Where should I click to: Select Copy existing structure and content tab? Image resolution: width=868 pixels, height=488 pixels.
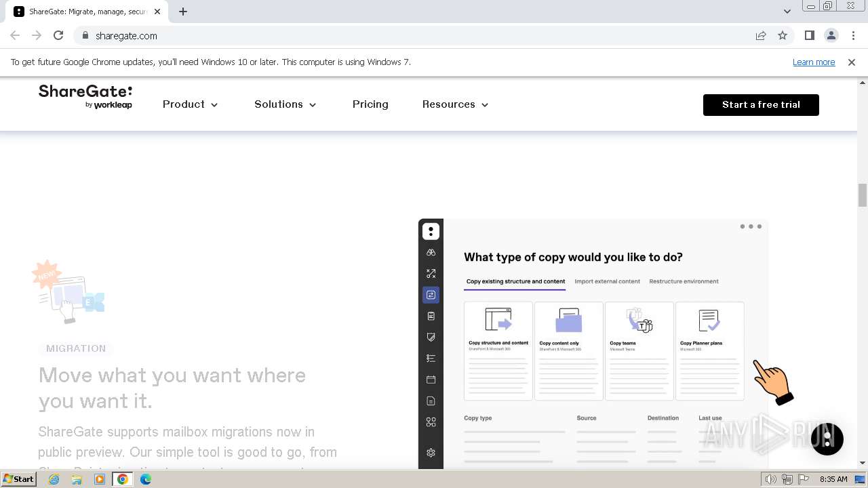point(515,281)
